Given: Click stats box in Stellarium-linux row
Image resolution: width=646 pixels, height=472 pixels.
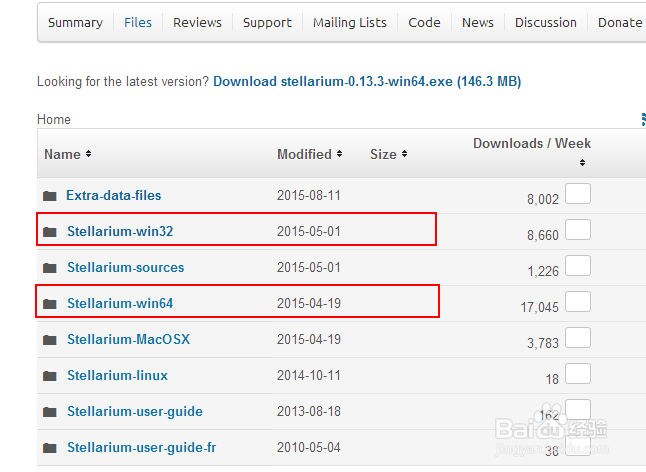Looking at the screenshot, I should 578,374.
